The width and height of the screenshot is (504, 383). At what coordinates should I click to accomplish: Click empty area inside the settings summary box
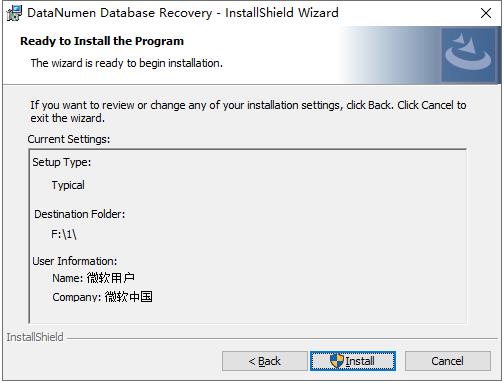[x=300, y=233]
